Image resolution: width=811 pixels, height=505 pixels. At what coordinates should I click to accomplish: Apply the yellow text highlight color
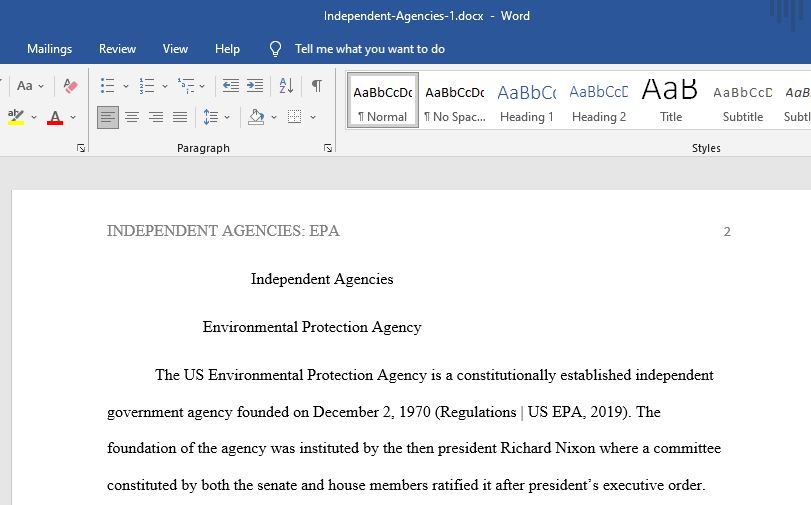(16, 117)
